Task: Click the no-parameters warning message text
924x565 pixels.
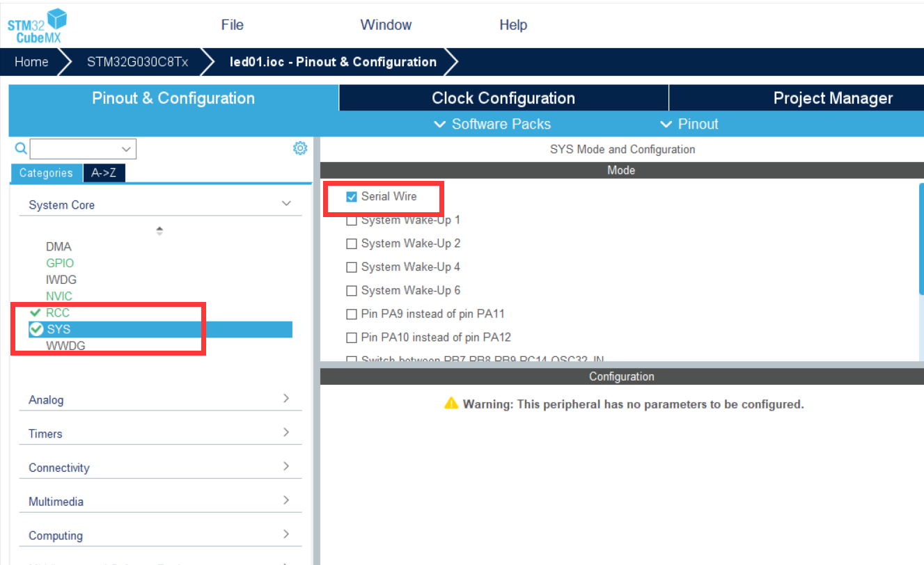Action: point(634,404)
